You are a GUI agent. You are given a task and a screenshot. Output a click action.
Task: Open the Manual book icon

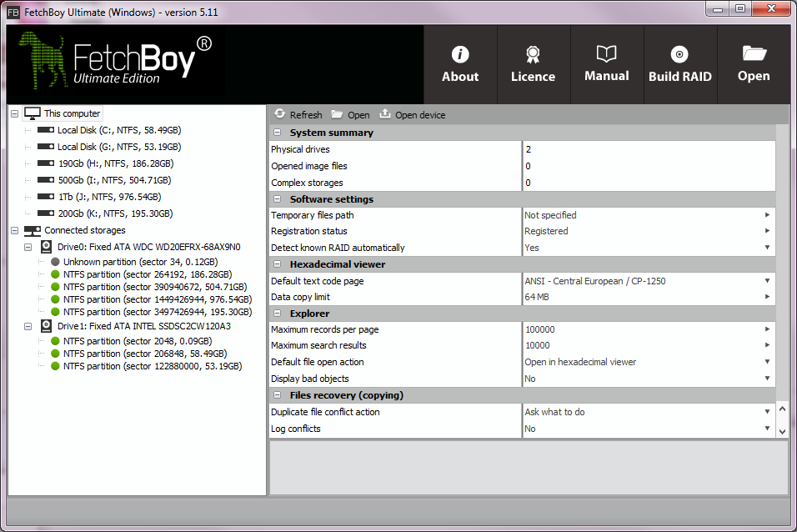[x=606, y=55]
